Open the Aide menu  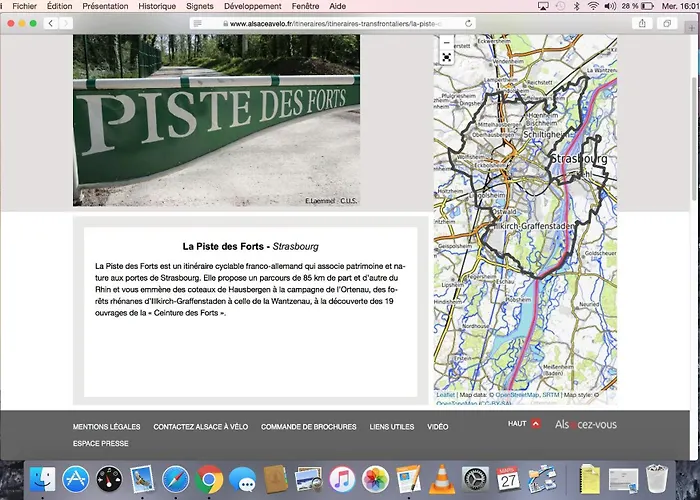338,6
